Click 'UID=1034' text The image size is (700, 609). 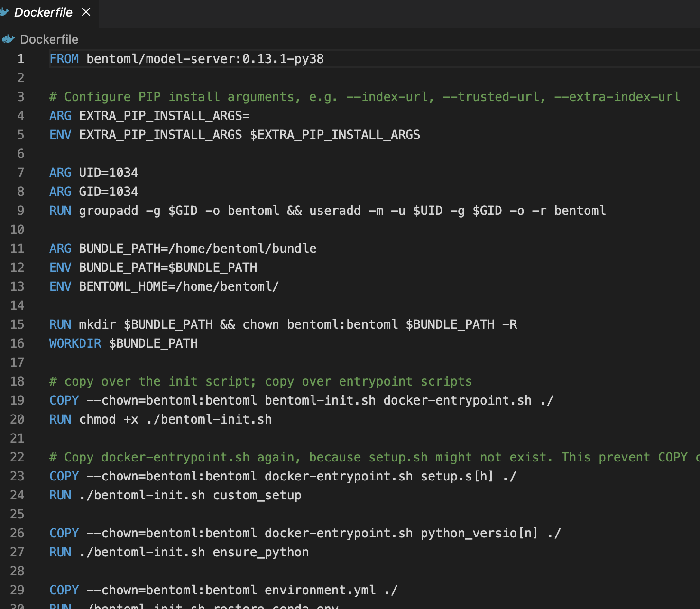tap(109, 173)
